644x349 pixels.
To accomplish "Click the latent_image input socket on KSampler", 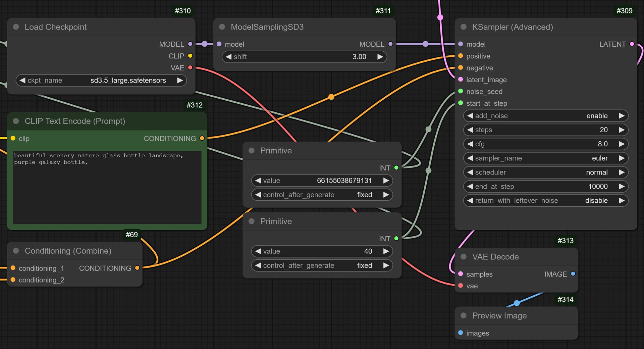I will click(461, 80).
